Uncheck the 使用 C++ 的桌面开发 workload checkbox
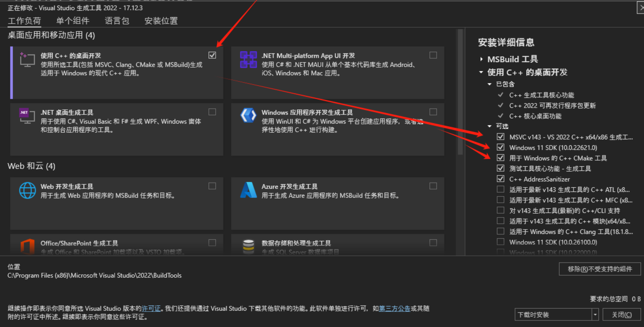This screenshot has width=644, height=327. click(x=212, y=55)
